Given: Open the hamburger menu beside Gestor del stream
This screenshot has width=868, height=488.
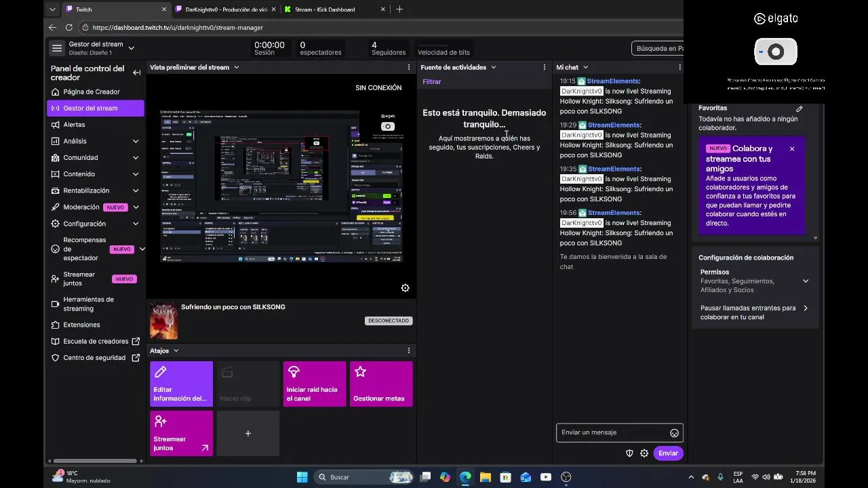Looking at the screenshot, I should click(57, 48).
